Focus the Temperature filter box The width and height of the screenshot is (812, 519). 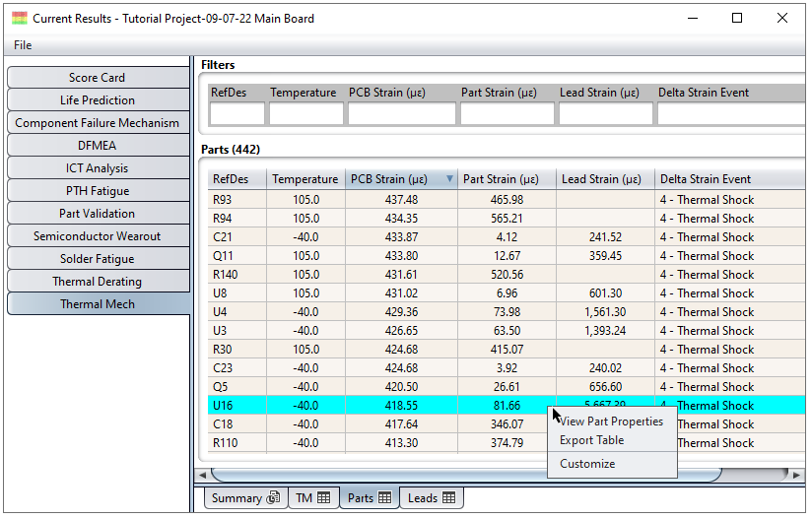pos(305,114)
